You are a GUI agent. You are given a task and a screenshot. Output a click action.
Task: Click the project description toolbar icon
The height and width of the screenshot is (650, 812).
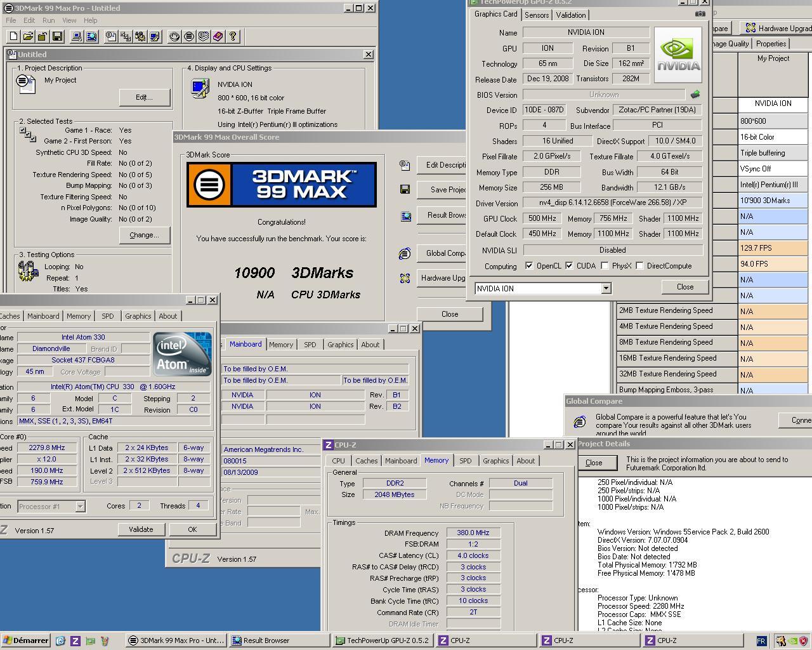(x=111, y=37)
